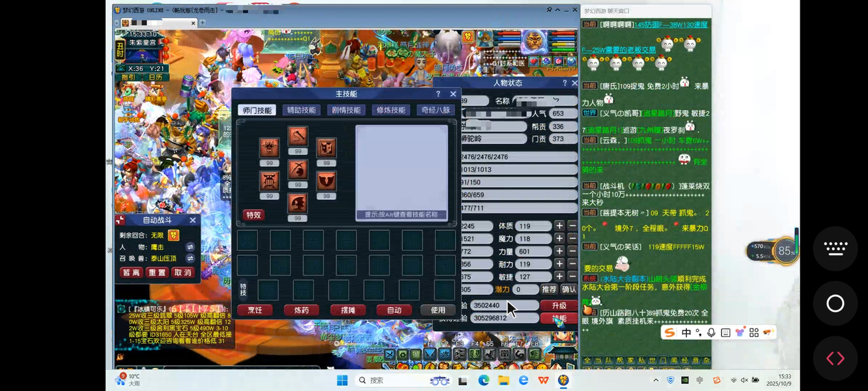Viewport: 868px width, 391px height.
Task: Select the upper right mask skill icon
Action: [326, 148]
